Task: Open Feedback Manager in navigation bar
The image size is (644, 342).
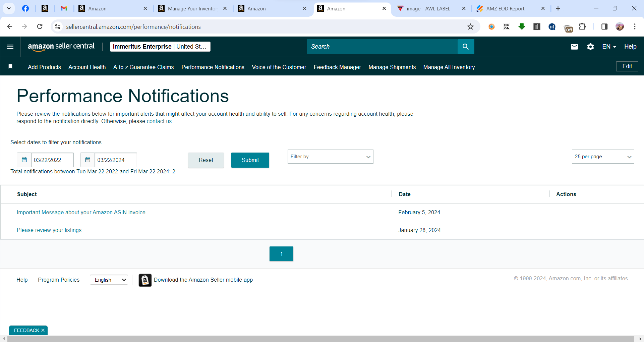Action: coord(337,67)
